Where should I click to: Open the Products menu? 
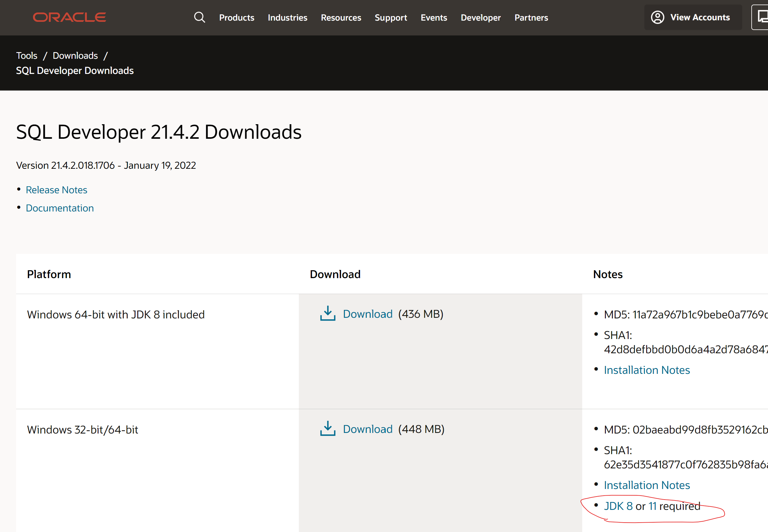(x=236, y=18)
